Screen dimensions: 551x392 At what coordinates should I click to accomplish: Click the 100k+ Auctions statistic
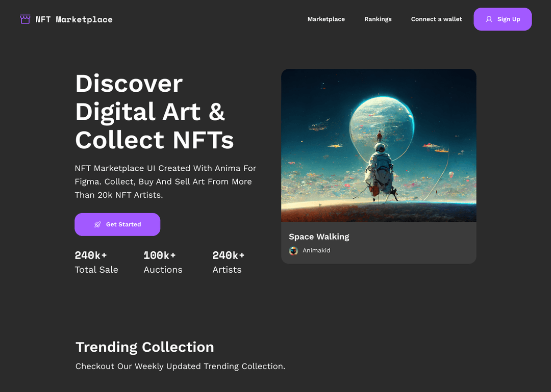[x=163, y=262]
